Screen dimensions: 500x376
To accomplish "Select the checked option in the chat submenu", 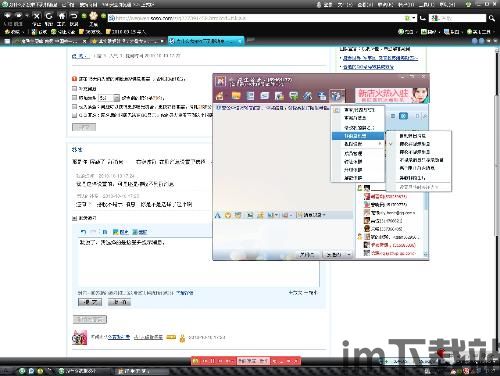I will coord(418,144).
